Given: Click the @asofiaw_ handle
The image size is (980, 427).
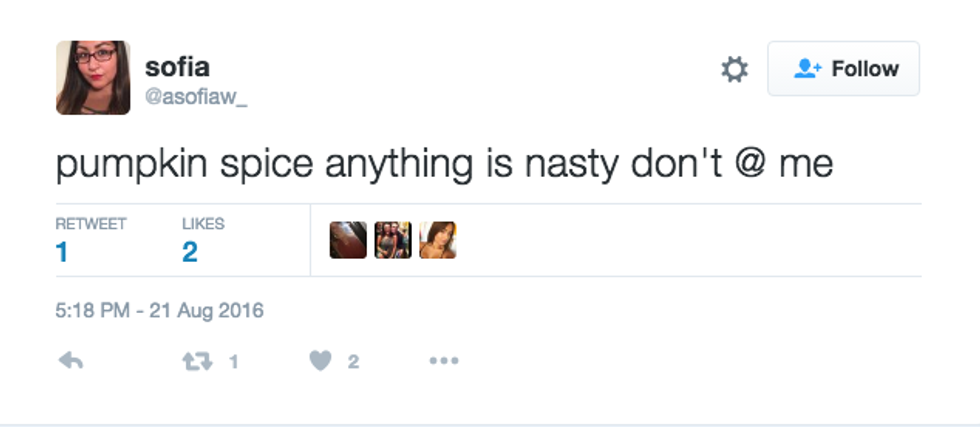Looking at the screenshot, I should click(x=195, y=98).
